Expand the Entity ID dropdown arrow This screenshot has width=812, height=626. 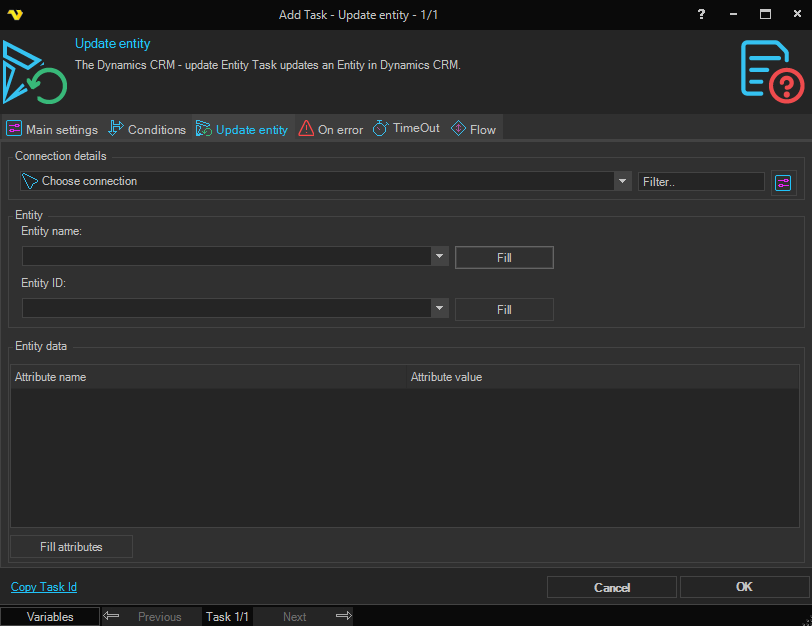[440, 309]
